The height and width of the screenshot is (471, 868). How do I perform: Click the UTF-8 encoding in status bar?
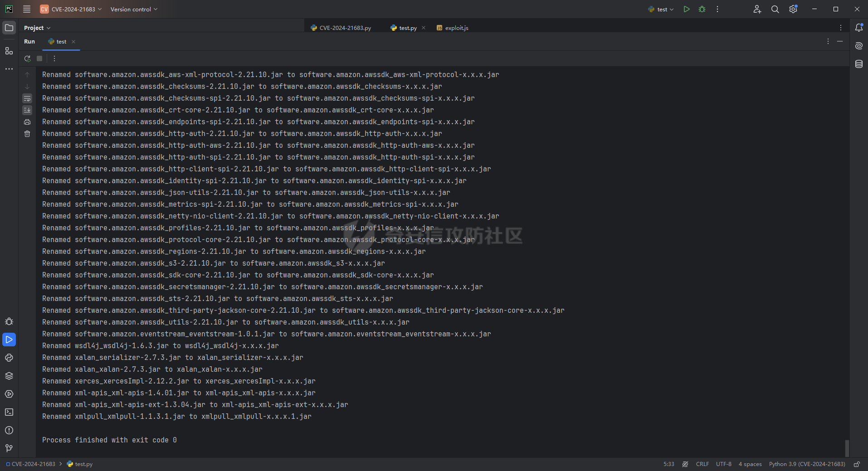(723, 464)
